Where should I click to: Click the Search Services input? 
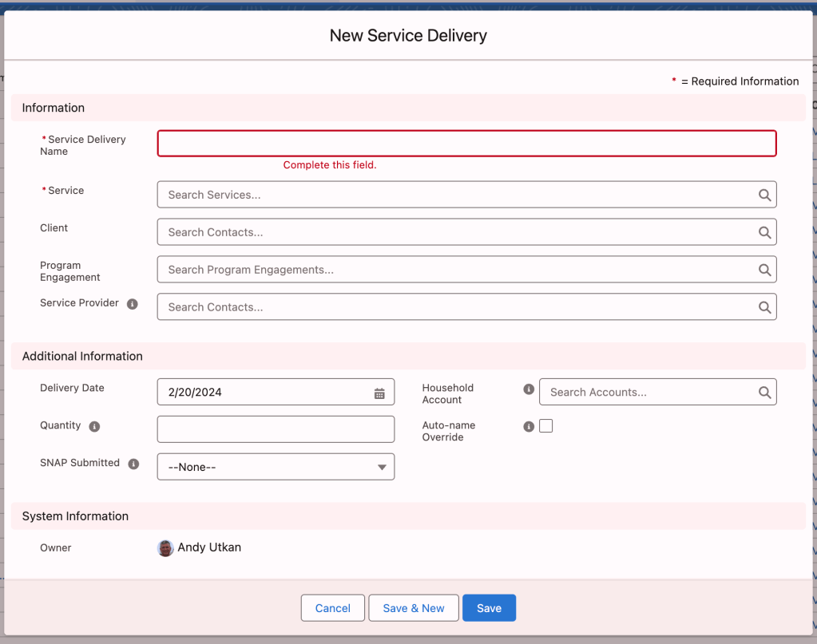pos(467,195)
